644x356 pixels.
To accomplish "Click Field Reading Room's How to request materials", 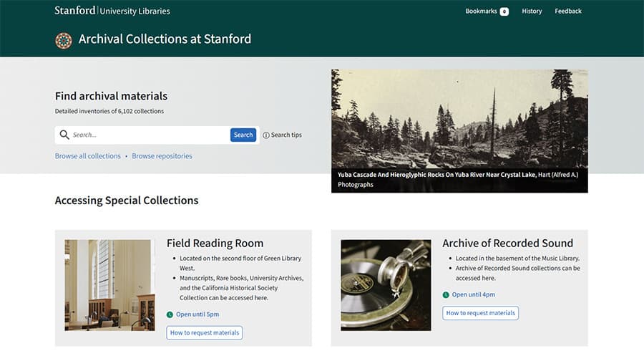I will point(205,332).
